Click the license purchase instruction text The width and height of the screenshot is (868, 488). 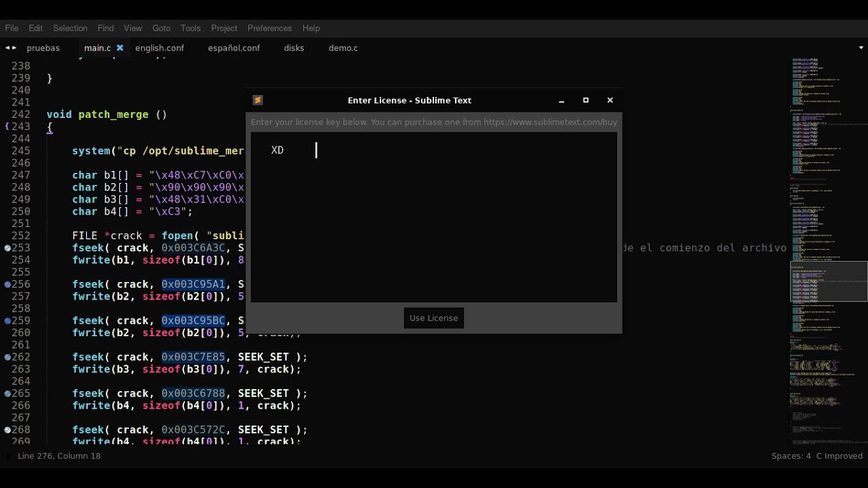pyautogui.click(x=434, y=122)
